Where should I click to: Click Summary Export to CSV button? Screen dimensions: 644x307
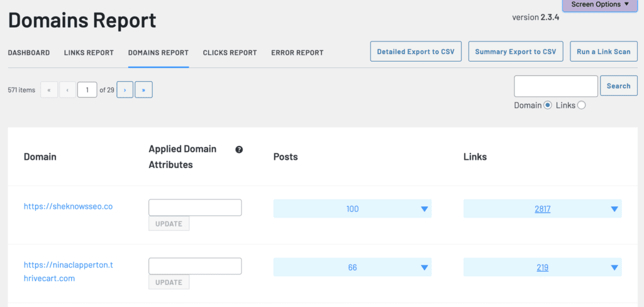tap(516, 52)
